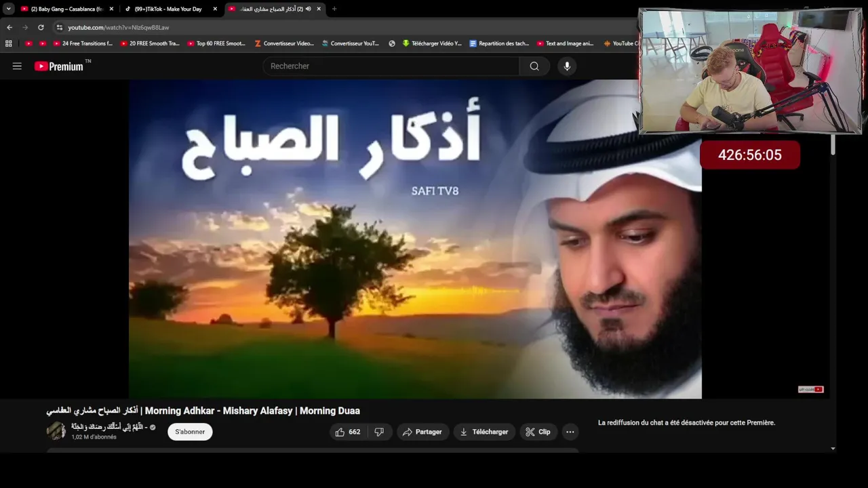Close the Baby Gang – Casablanca tab
The height and width of the screenshot is (488, 868).
[x=111, y=9]
